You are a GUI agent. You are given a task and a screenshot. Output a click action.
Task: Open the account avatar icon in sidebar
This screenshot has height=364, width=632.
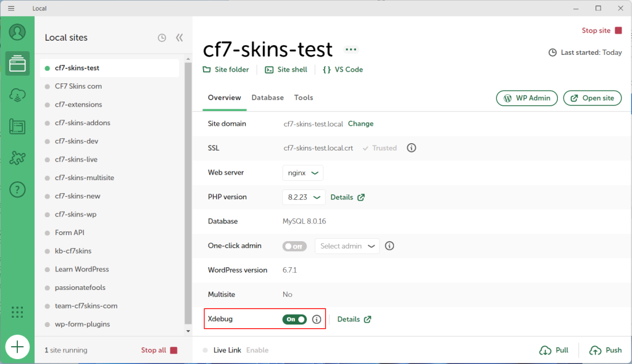[x=17, y=32]
